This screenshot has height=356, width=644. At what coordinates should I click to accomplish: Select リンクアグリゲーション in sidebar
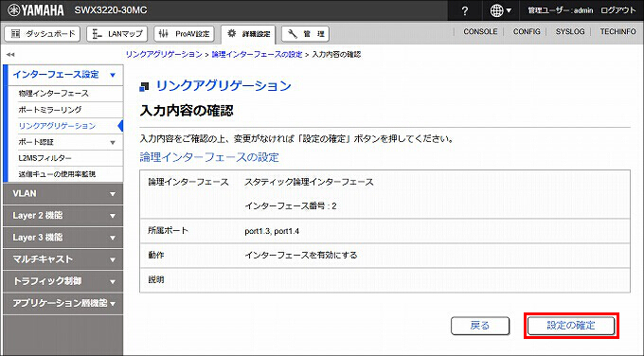click(x=57, y=126)
